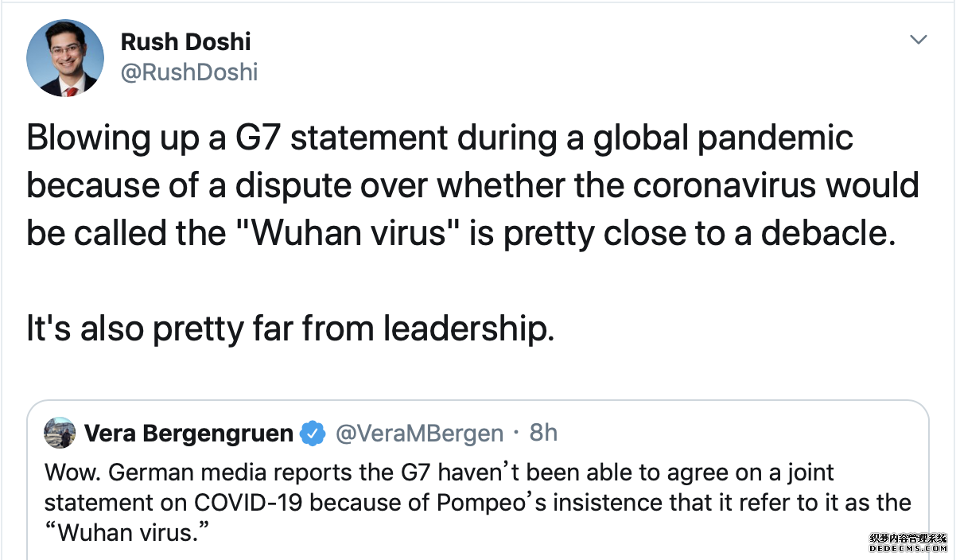Visit the @VeraMBergen handle
This screenshot has height=560, width=956.
pos(419,434)
